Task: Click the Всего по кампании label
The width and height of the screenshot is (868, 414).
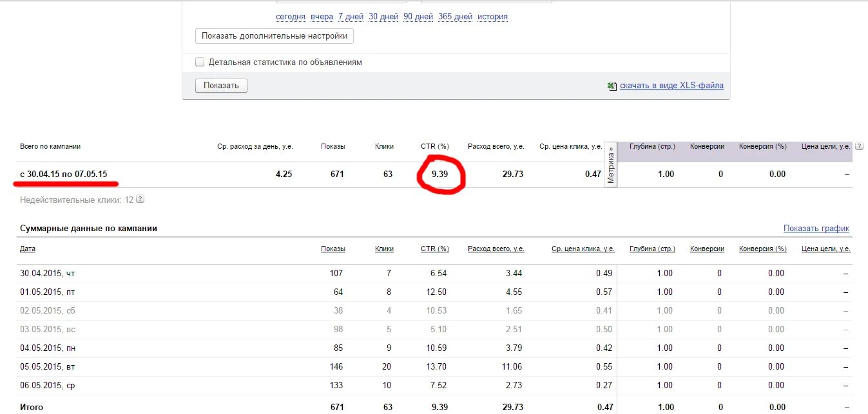Action: pyautogui.click(x=50, y=146)
